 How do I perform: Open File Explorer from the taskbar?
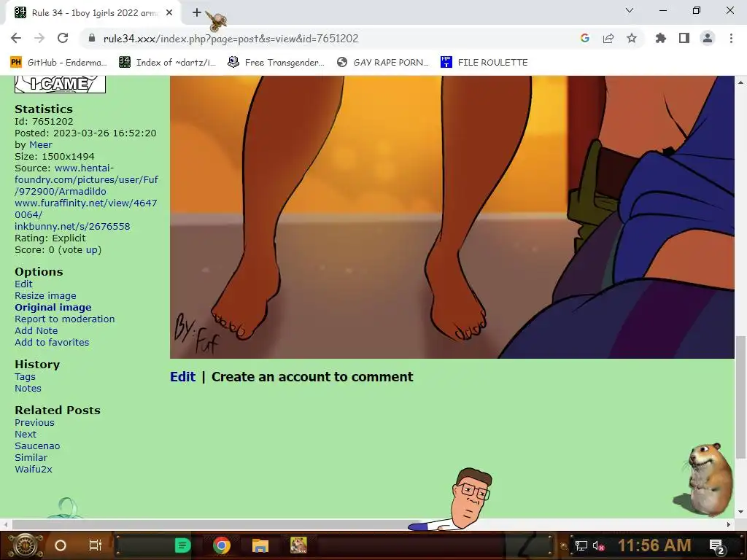260,545
